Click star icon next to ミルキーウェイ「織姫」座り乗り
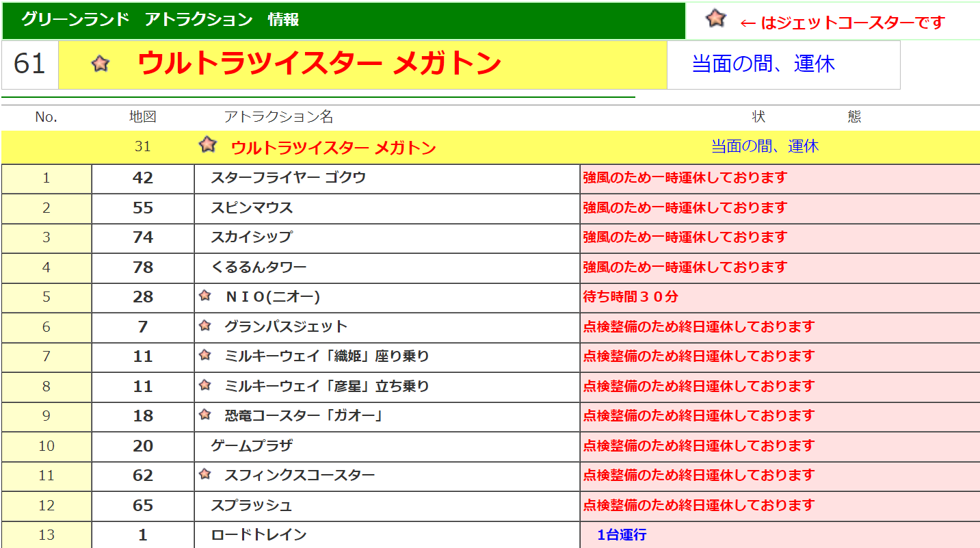 click(204, 355)
